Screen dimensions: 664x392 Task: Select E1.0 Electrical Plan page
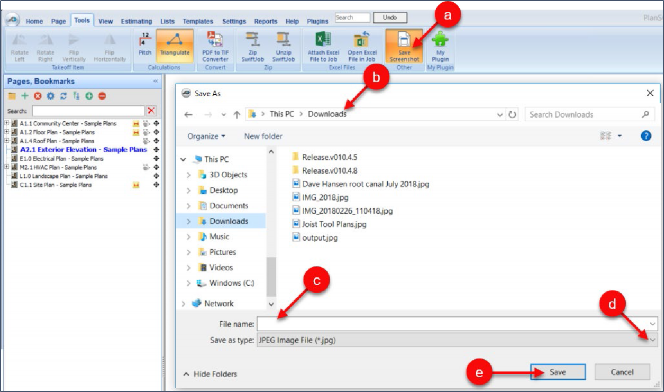click(61, 158)
